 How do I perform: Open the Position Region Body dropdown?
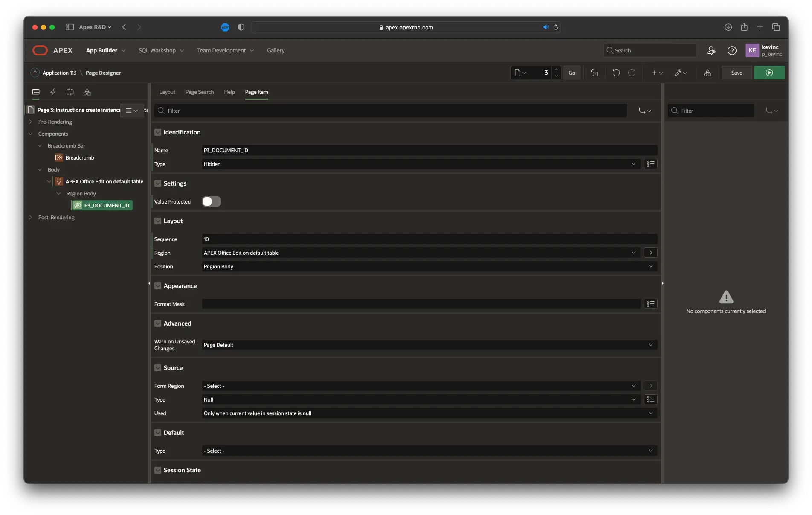[429, 266]
